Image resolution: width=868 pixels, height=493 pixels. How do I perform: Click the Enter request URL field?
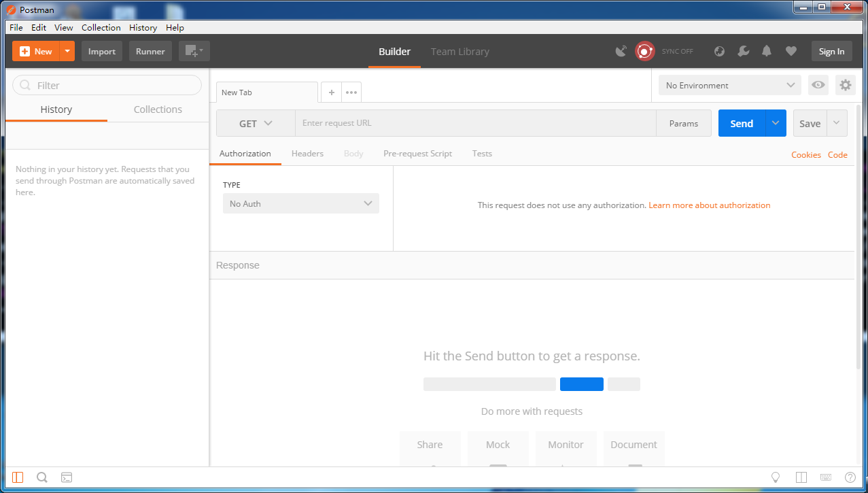[x=475, y=124]
